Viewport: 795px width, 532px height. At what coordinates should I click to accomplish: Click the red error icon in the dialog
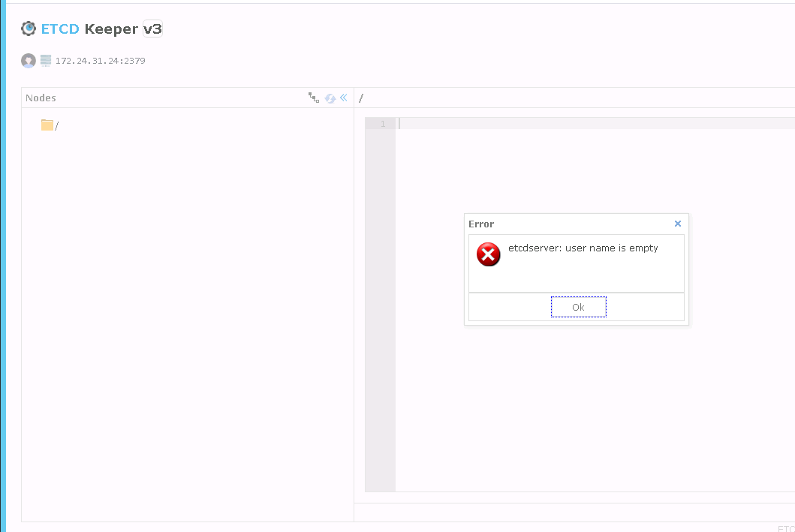(488, 254)
